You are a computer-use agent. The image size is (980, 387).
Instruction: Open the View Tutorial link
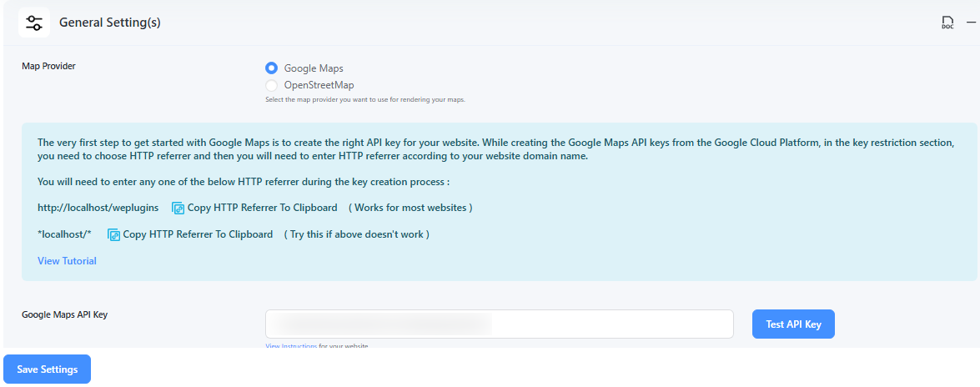point(67,261)
